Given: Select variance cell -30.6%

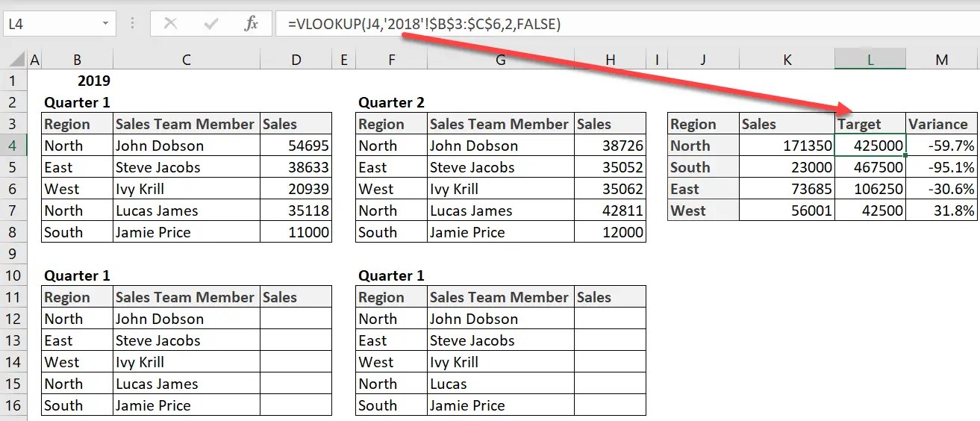Looking at the screenshot, I should 942,189.
